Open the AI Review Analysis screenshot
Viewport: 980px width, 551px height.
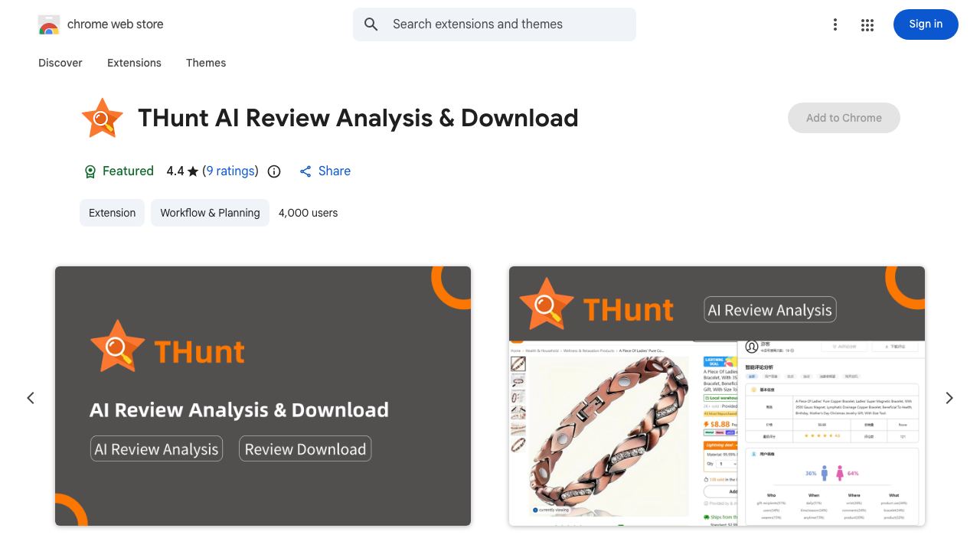[717, 396]
